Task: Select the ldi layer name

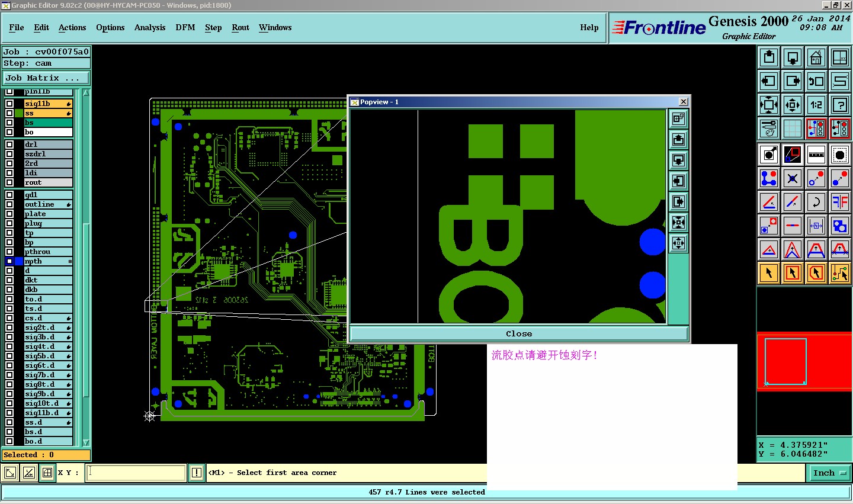Action: point(49,173)
